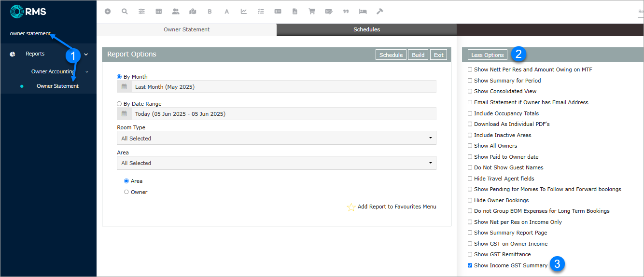Expand the Area All Selected dropdown
This screenshot has width=644, height=277.
pyautogui.click(x=276, y=163)
